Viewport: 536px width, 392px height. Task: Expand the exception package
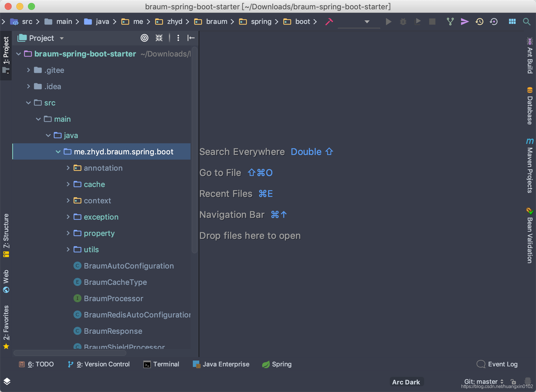tap(68, 217)
